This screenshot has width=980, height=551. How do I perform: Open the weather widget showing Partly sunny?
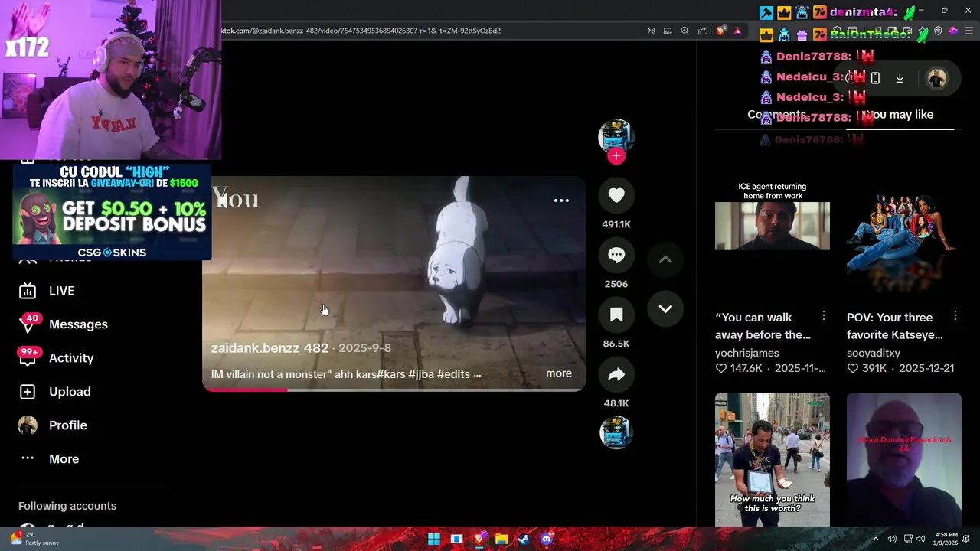tap(35, 539)
